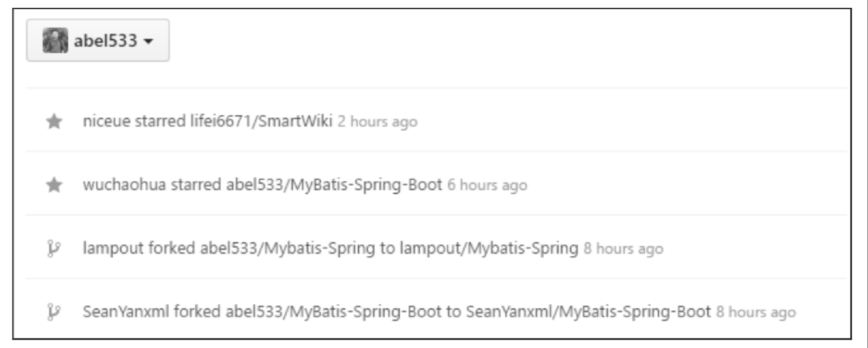Open the SeanYanxml/MyBatis-Spring-Boot forked repository link
Screen dimensions: 868x348
pyautogui.click(x=588, y=312)
